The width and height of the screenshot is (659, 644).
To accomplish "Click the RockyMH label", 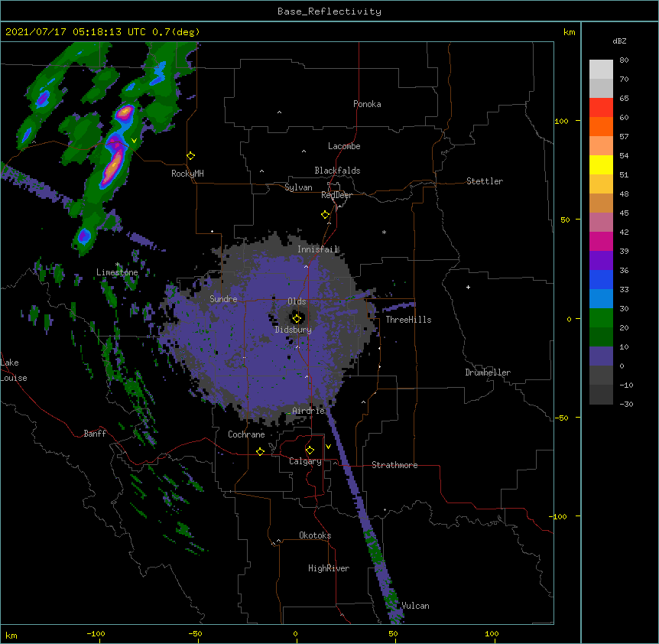I will tap(187, 174).
